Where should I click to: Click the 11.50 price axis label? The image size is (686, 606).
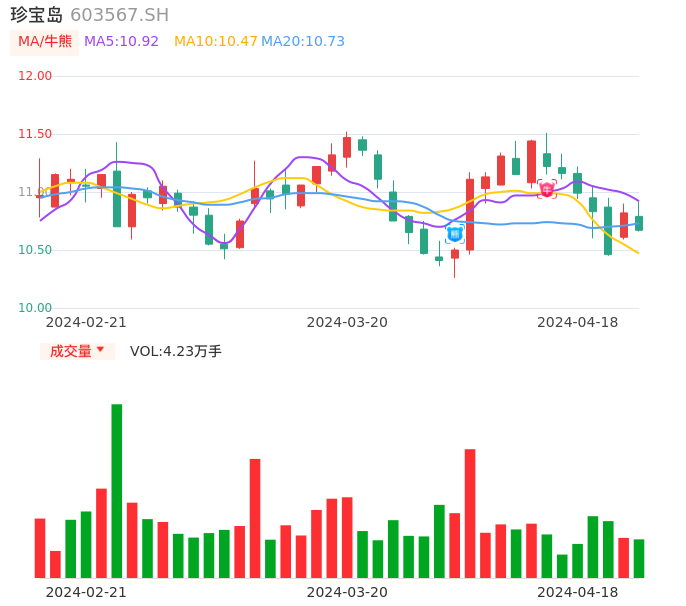(35, 134)
